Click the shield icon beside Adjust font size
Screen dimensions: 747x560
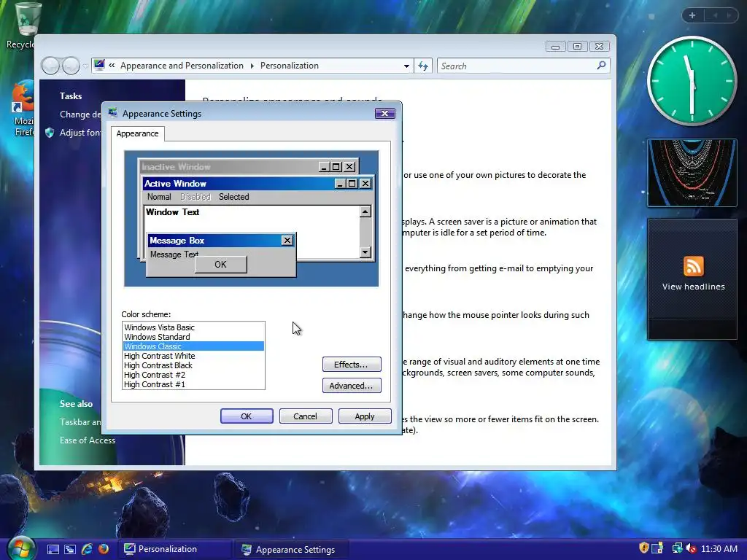tap(50, 133)
